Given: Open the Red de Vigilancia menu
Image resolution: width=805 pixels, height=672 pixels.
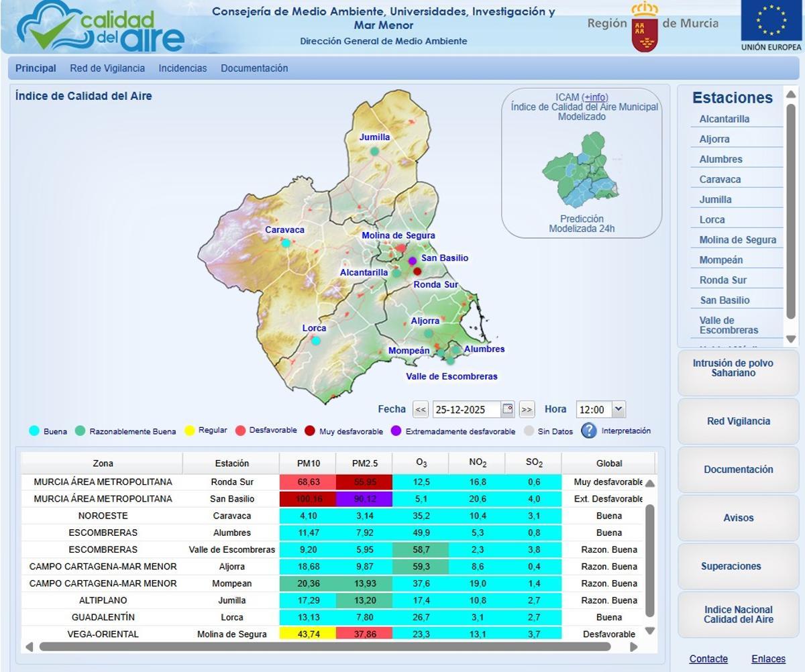Looking at the screenshot, I should [107, 68].
